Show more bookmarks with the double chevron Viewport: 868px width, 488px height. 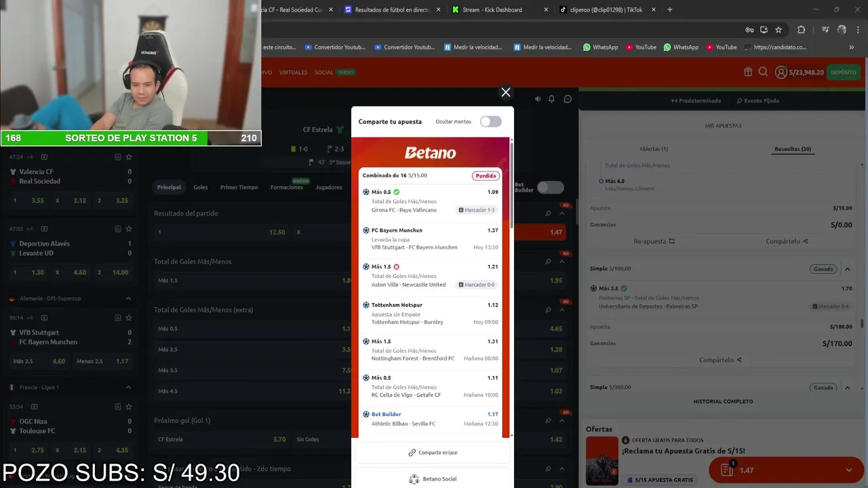point(852,47)
